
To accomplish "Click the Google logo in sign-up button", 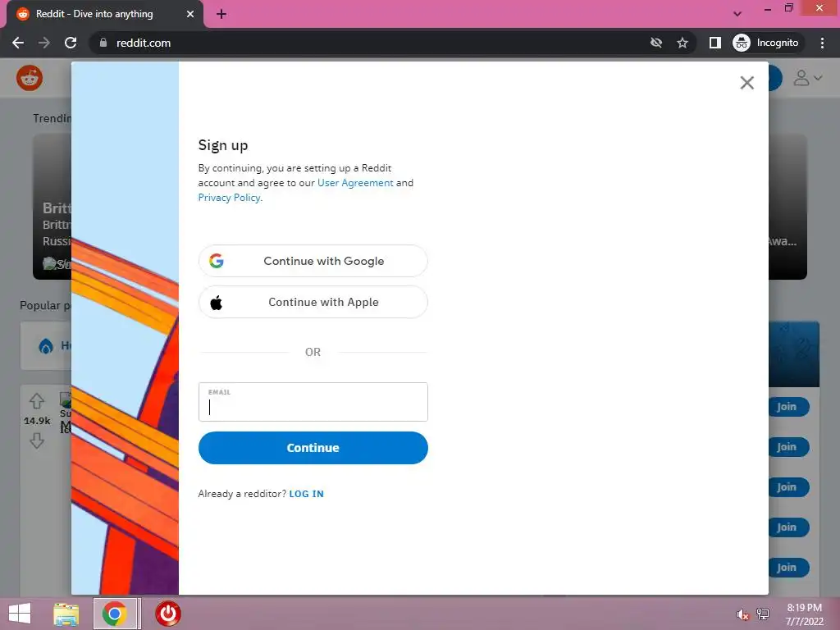I will [x=217, y=261].
